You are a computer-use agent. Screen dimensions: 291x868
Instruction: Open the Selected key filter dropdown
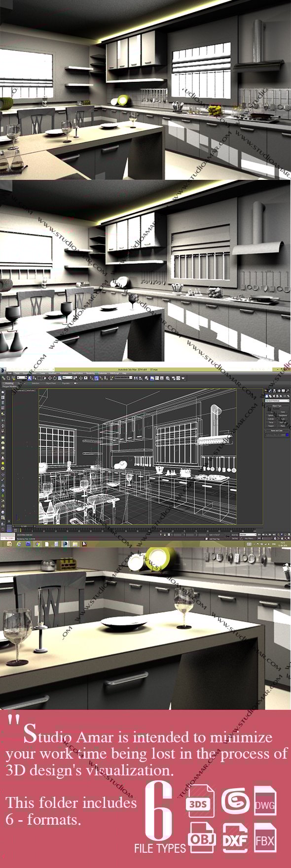pos(248,534)
